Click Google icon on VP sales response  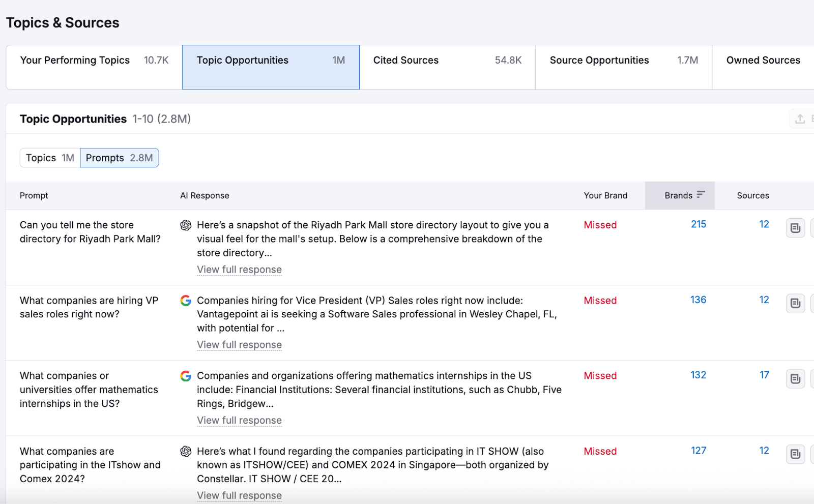coord(186,301)
